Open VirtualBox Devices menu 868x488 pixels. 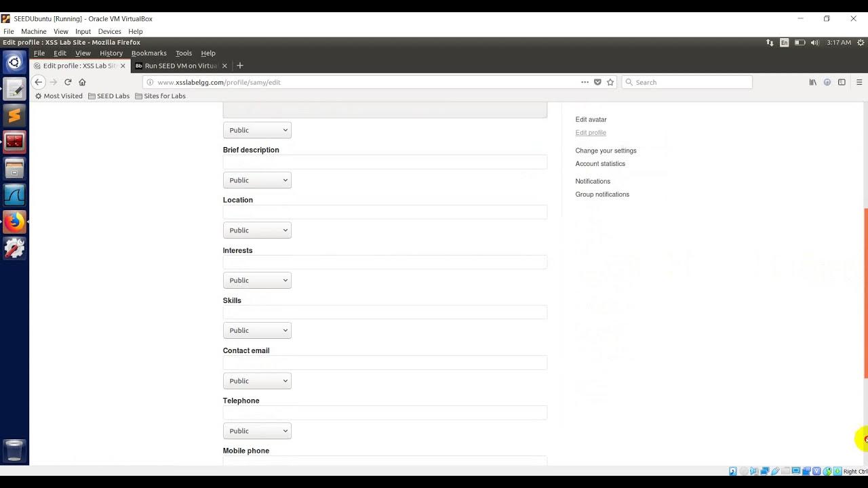pyautogui.click(x=109, y=31)
